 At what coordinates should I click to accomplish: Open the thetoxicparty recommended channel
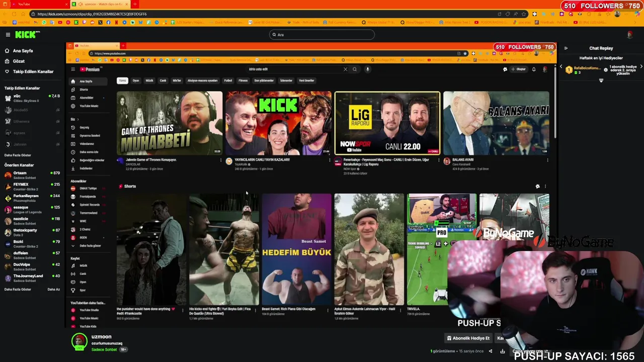[32, 232]
